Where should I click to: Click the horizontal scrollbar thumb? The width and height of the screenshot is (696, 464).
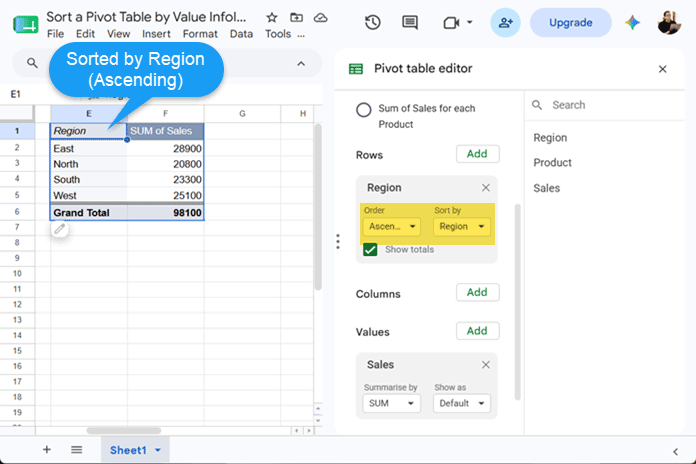(x=124, y=430)
